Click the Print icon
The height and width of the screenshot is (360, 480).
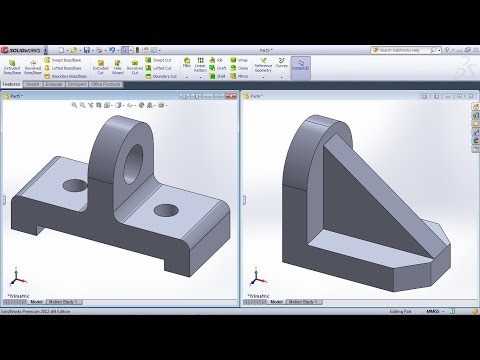(x=99, y=50)
